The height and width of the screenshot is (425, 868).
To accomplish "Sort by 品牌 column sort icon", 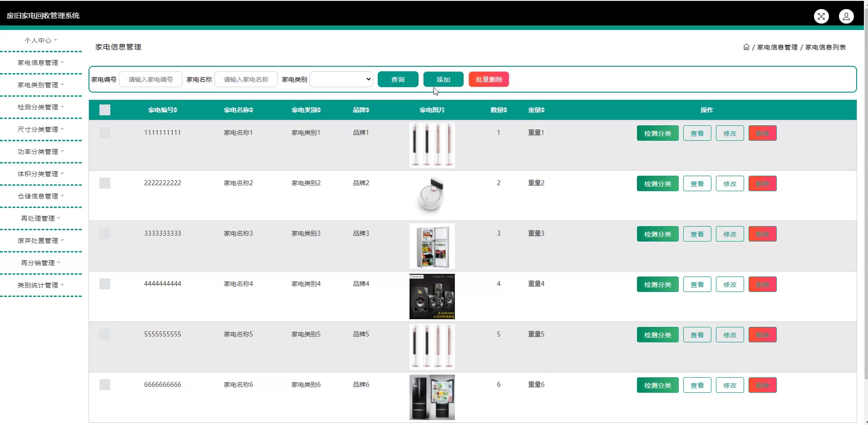I will tap(368, 110).
